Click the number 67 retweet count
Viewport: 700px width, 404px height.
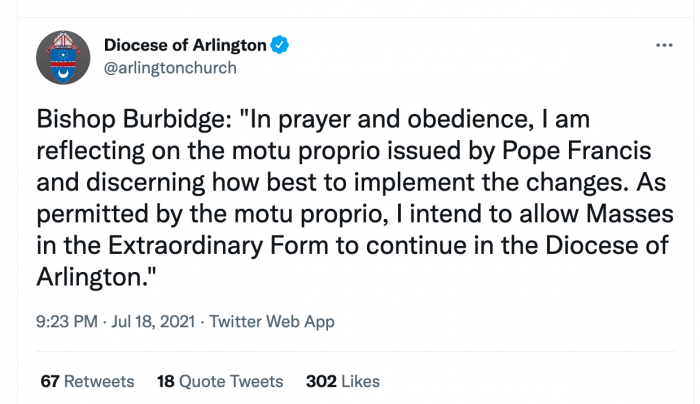pyautogui.click(x=50, y=381)
